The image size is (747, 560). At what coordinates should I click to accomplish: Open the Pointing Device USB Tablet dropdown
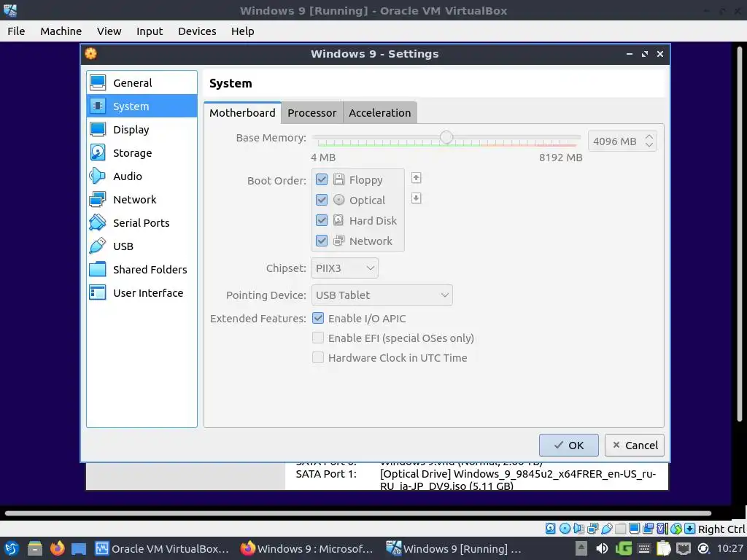[382, 295]
